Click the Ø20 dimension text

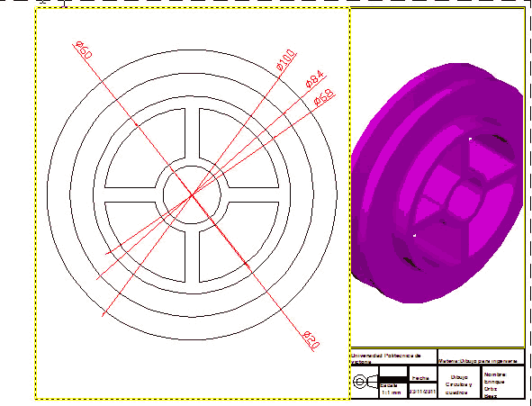pyautogui.click(x=311, y=340)
